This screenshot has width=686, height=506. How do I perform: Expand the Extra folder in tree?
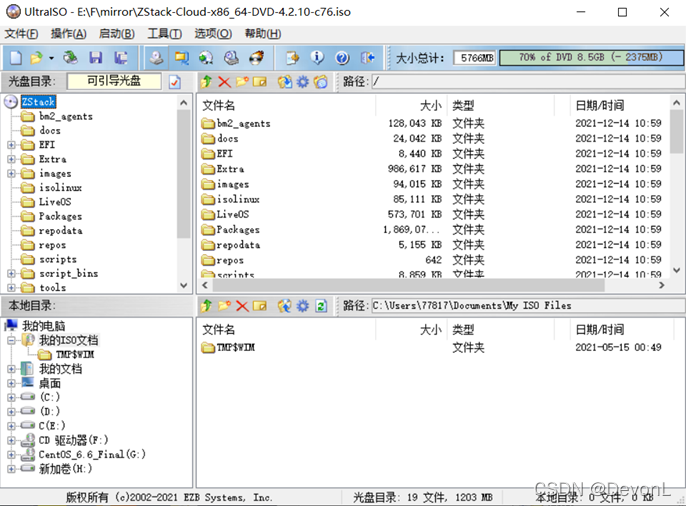[x=11, y=159]
